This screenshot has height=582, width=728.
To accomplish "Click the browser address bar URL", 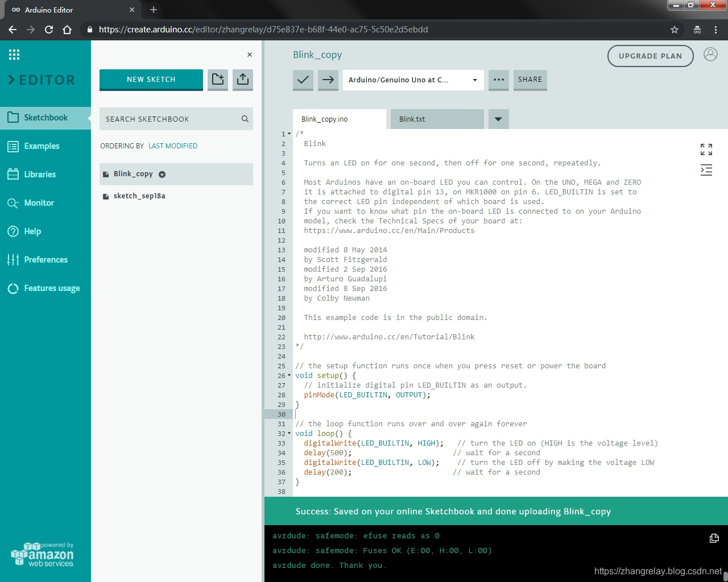I will [x=263, y=30].
